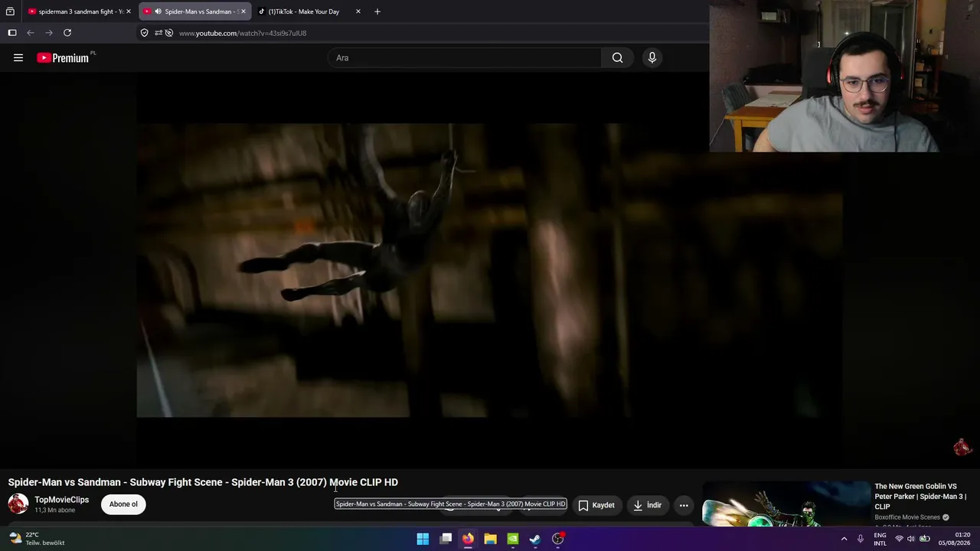Go to YouTube Premium home logo
Image resolution: width=980 pixels, height=551 pixels.
pos(63,57)
